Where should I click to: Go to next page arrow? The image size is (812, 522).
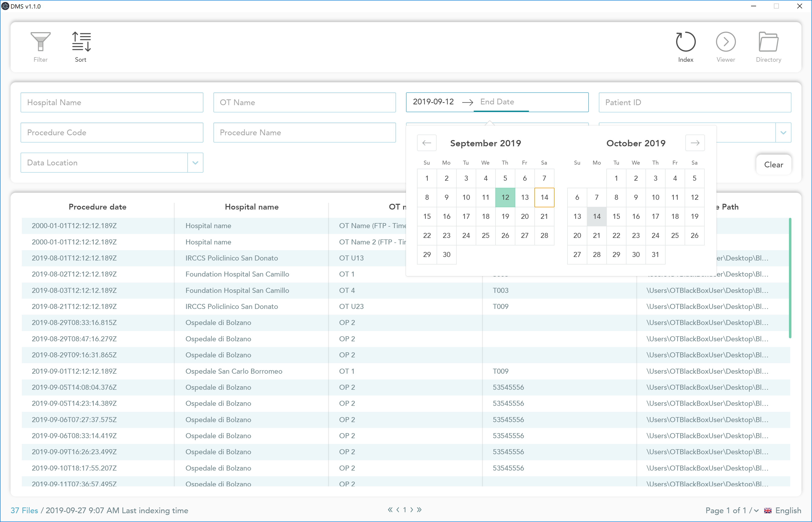tap(412, 509)
